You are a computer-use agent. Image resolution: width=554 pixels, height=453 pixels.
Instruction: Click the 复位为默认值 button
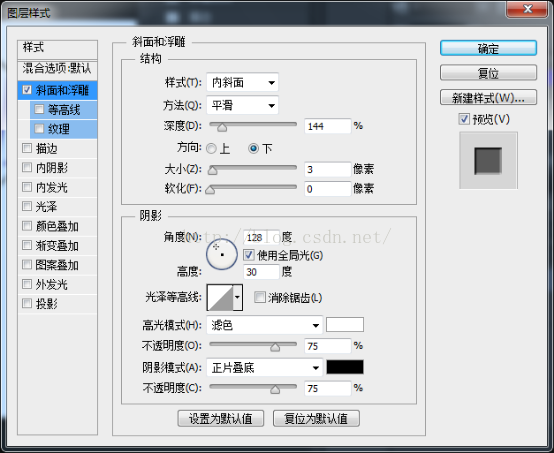click(316, 419)
